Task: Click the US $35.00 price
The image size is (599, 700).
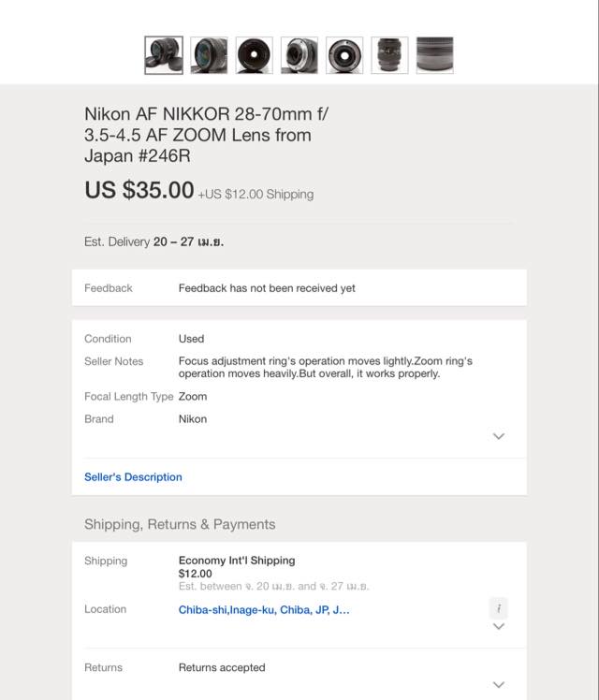Action: pyautogui.click(x=139, y=190)
